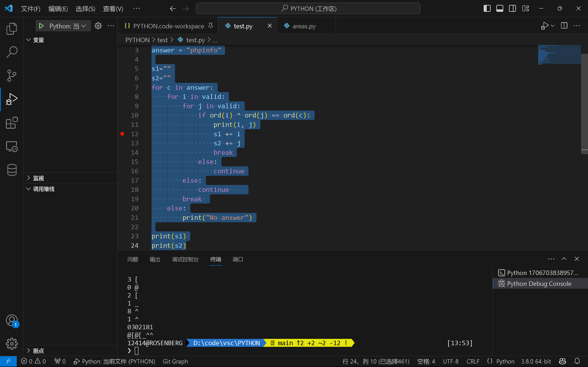Screen dimensions: 588x367
Task: Toggle the primary side bar layout icon
Action: point(487,9)
